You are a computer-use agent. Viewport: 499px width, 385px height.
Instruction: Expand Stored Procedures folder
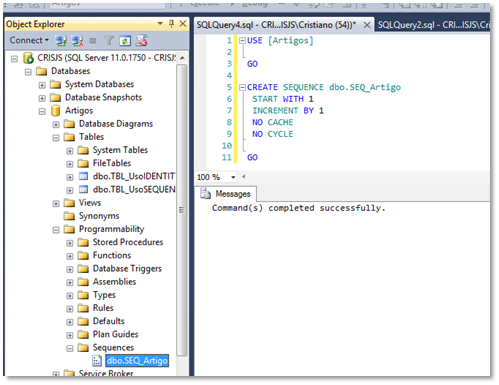click(x=70, y=243)
